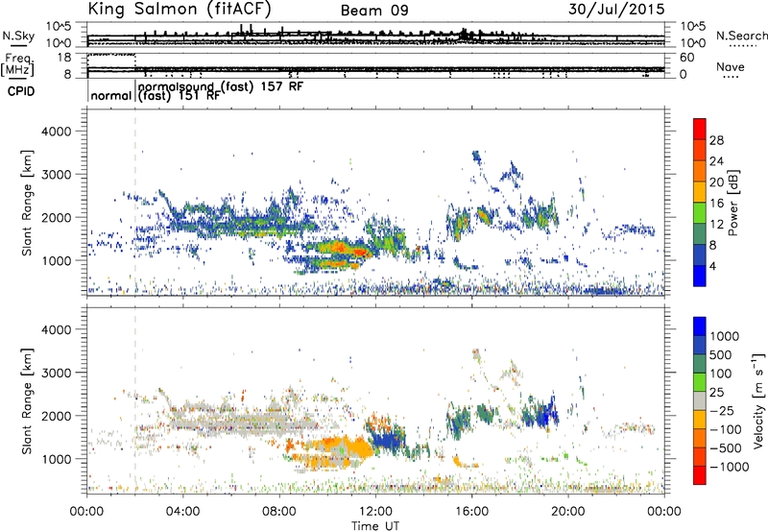Click the 18 tick on frequency axis

click(x=64, y=57)
